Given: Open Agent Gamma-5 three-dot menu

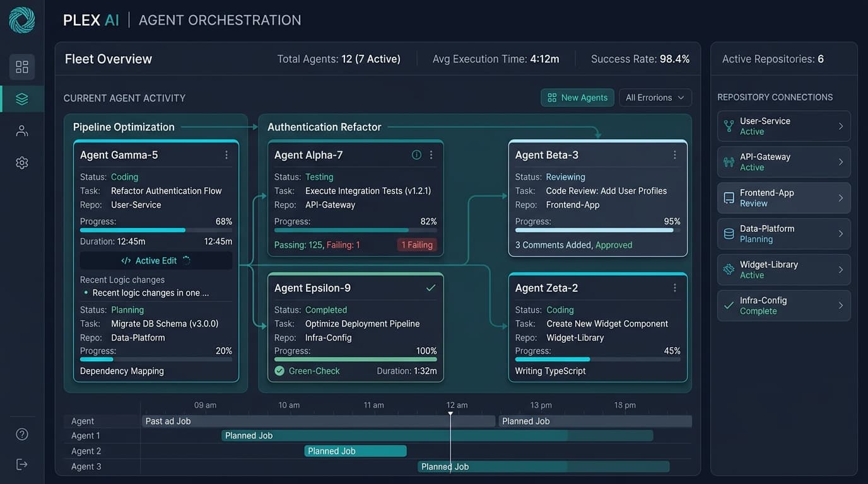Looking at the screenshot, I should [x=226, y=155].
